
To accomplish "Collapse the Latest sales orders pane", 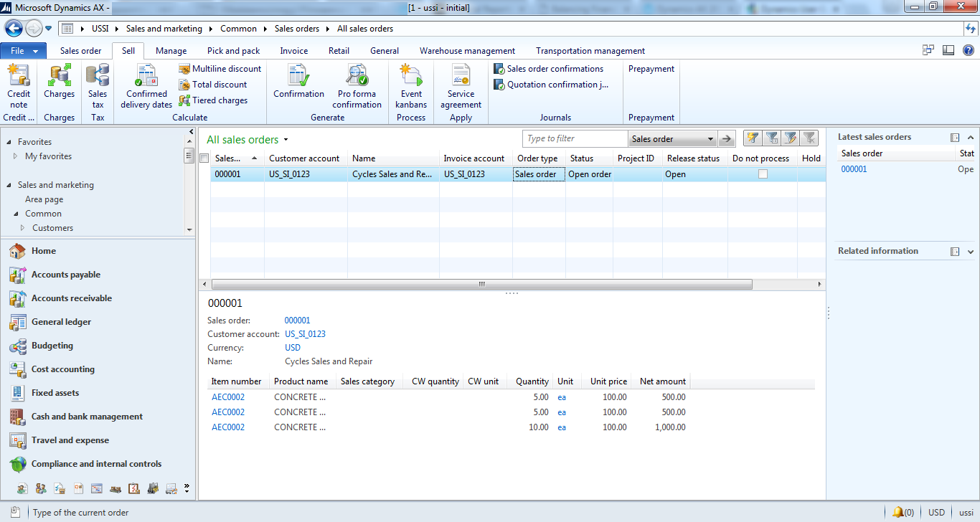I will (970, 138).
